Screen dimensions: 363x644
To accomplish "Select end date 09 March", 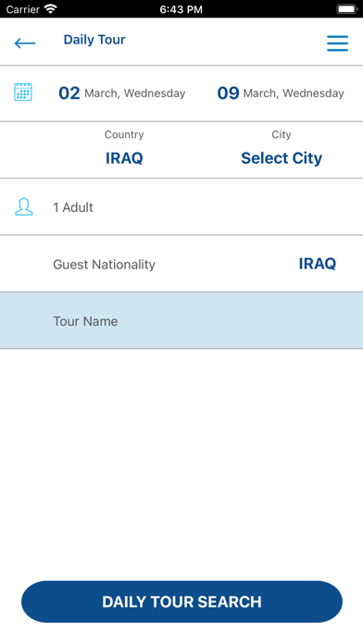I will point(281,93).
